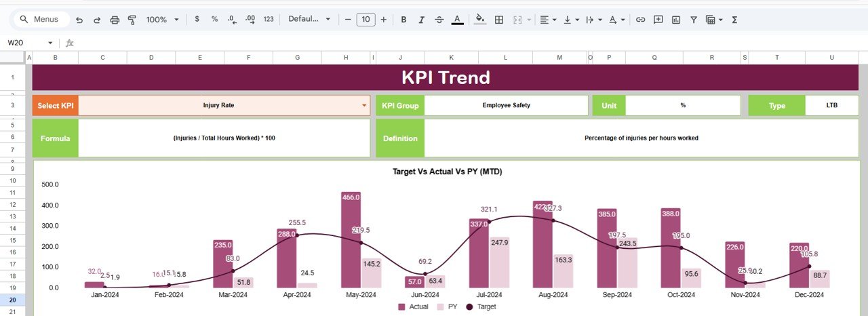Viewport: 868px width, 316px height.
Task: Click the Insert chart icon
Action: pos(675,20)
